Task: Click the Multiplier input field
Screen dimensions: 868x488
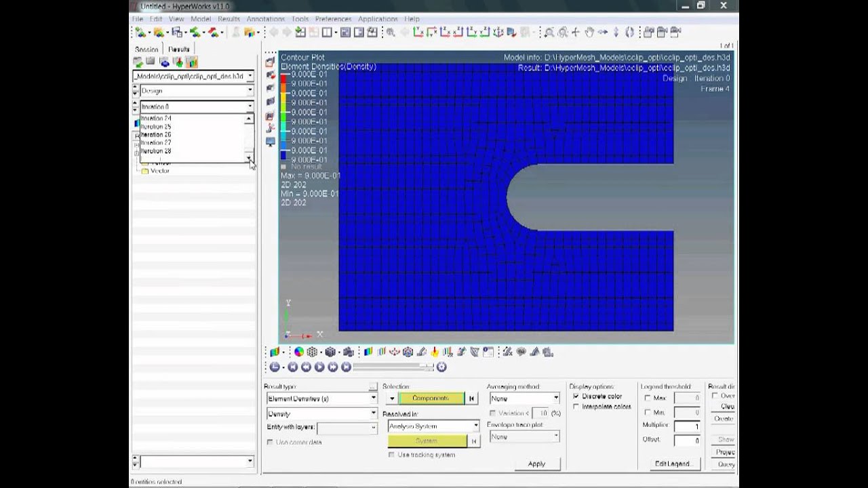Action: click(x=687, y=426)
